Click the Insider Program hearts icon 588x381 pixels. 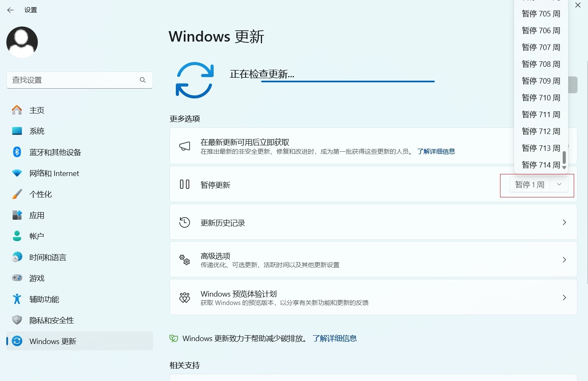click(x=185, y=297)
